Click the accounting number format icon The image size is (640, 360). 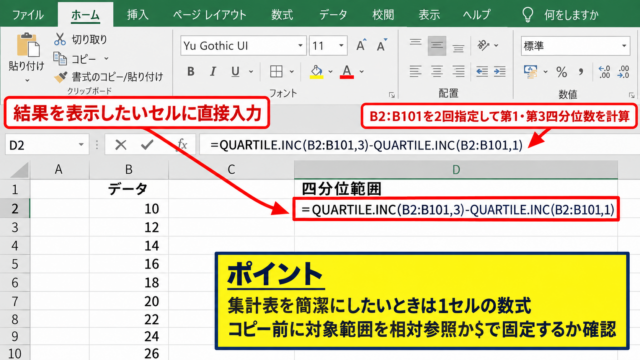click(x=531, y=72)
